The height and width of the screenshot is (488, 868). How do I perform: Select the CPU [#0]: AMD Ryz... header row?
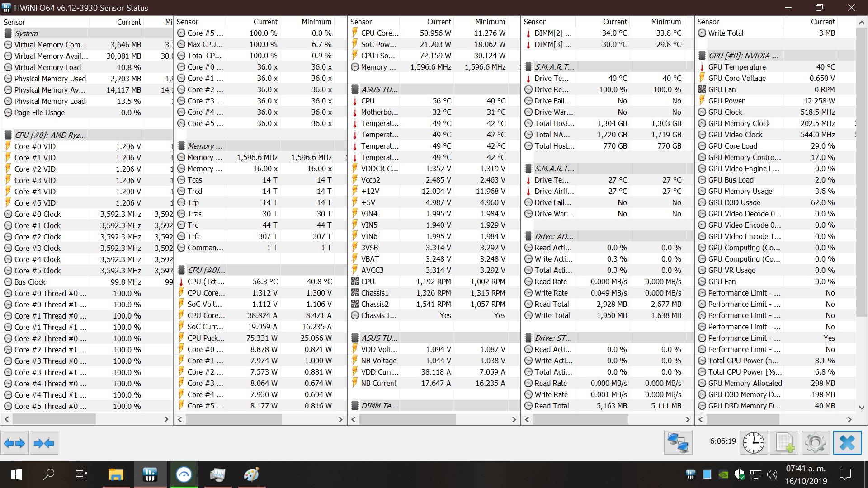[x=50, y=135]
